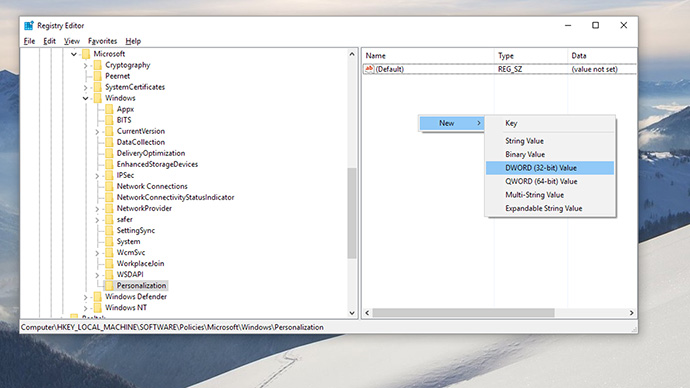This screenshot has height=388, width=690.
Task: Click the Microsoft folder icon
Action: coord(86,54)
